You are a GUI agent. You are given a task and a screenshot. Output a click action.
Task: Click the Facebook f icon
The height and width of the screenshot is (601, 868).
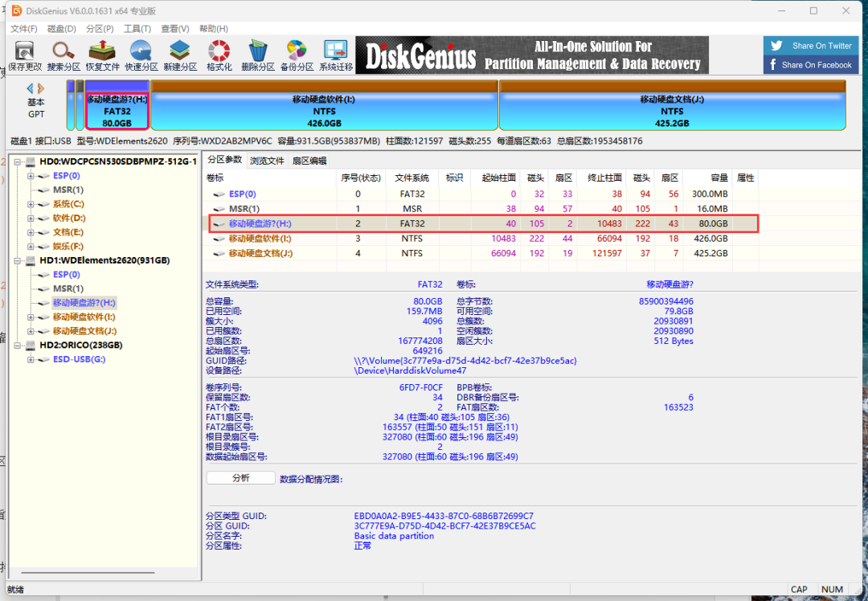click(x=773, y=65)
